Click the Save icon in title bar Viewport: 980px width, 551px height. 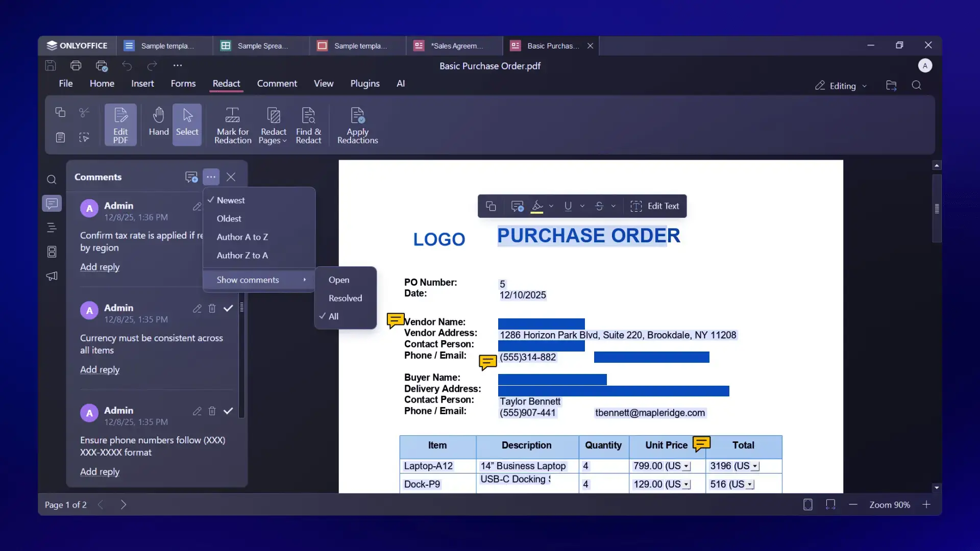(x=50, y=65)
